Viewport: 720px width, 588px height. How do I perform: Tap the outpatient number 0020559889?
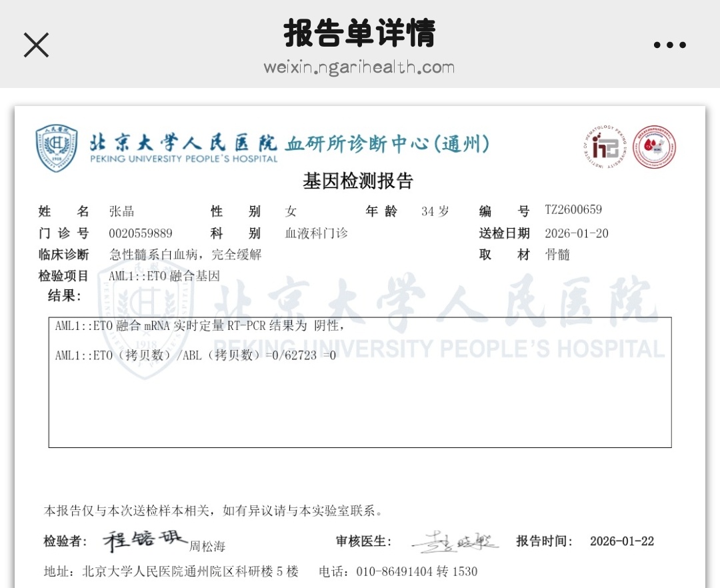(141, 233)
